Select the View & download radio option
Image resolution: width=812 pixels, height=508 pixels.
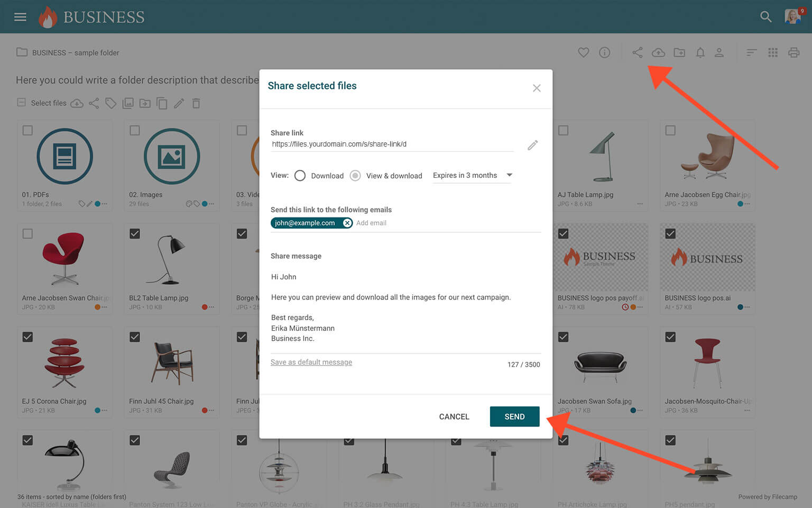pos(355,176)
